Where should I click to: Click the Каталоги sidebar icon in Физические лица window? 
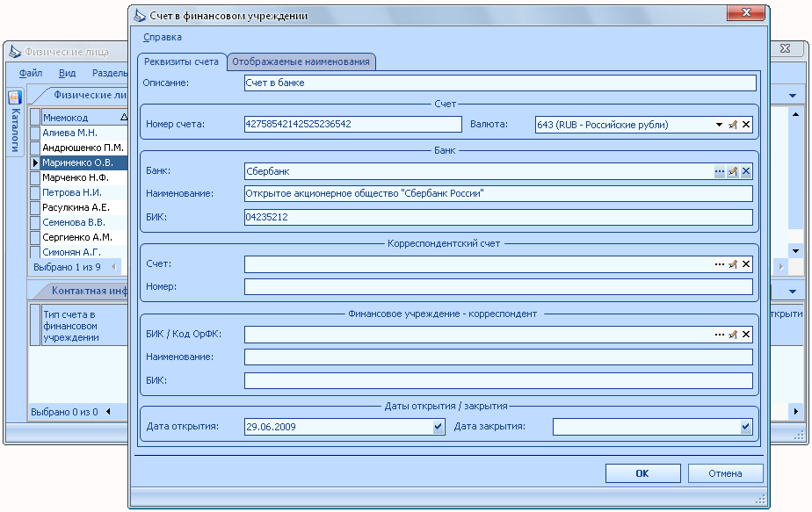click(14, 97)
